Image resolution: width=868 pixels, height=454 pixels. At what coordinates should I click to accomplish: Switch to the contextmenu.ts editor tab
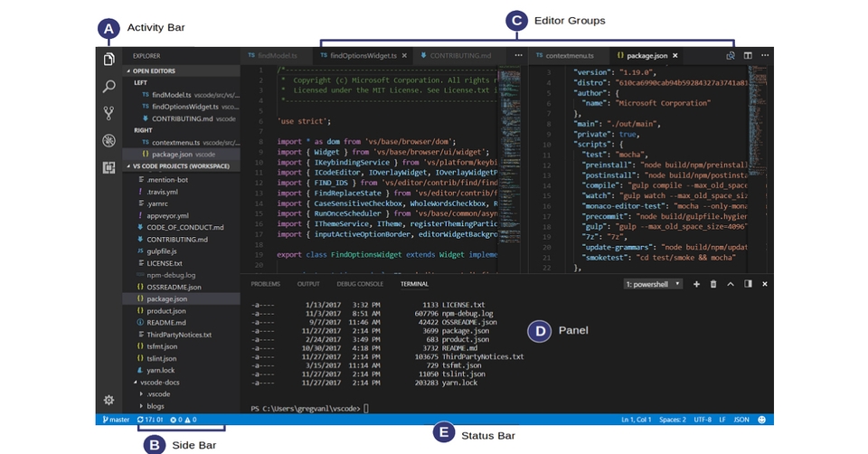pos(569,55)
